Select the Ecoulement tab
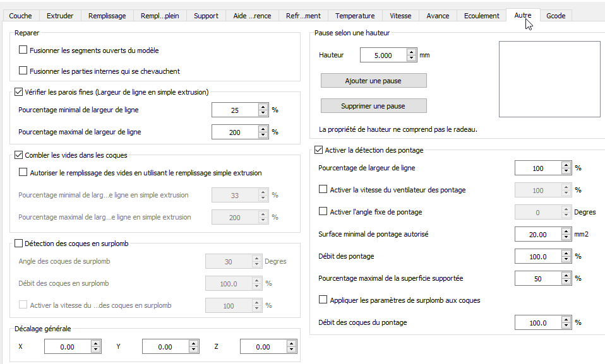Image resolution: width=605 pixels, height=364 pixels. [481, 16]
